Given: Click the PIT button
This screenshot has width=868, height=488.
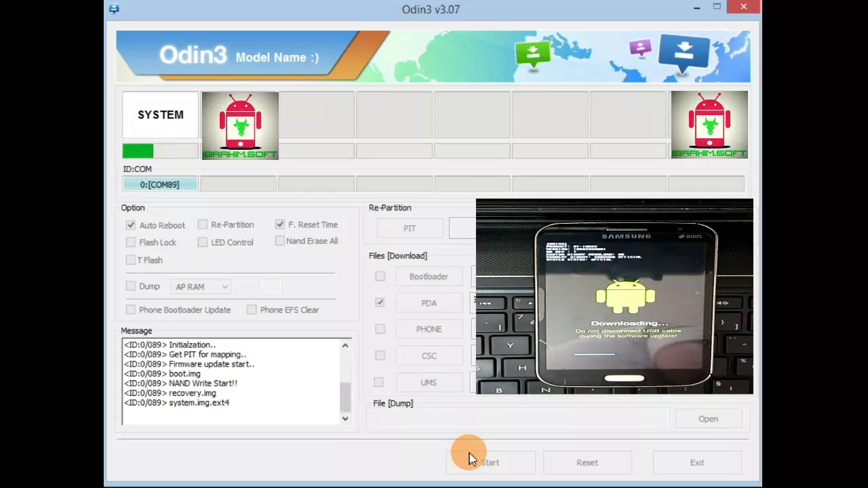Looking at the screenshot, I should (x=410, y=228).
